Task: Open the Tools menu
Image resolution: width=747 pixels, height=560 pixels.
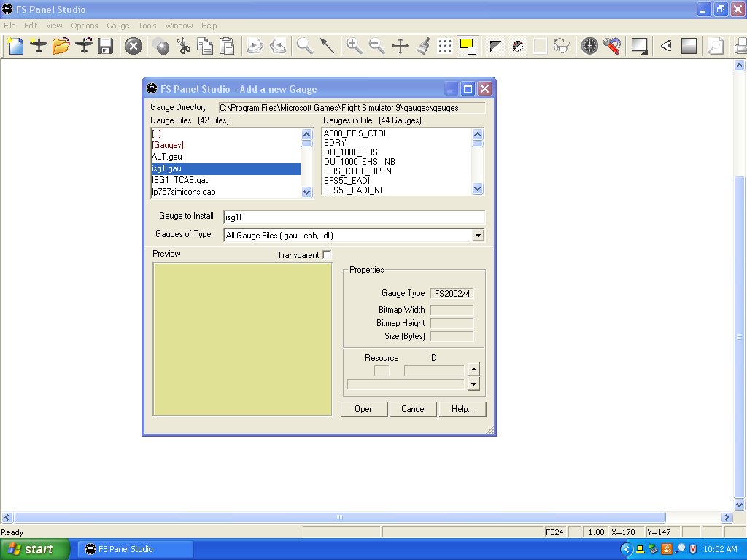Action: pyautogui.click(x=147, y=26)
